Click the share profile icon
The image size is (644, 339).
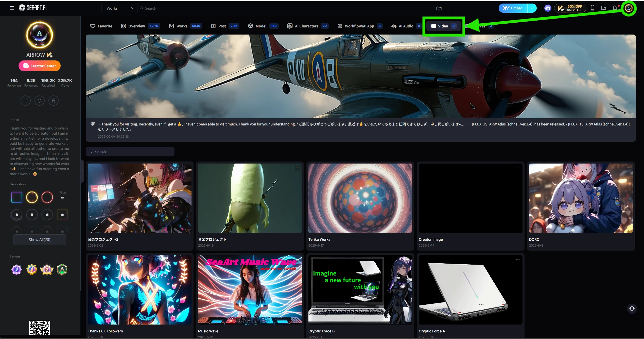[25, 101]
